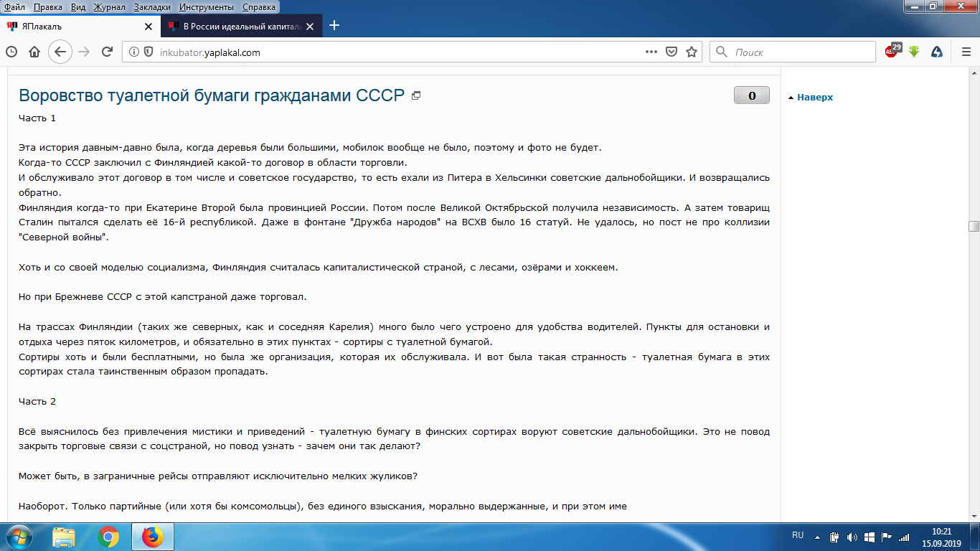The image size is (980, 551).
Task: Show hidden tray icons arrow
Action: pos(819,537)
